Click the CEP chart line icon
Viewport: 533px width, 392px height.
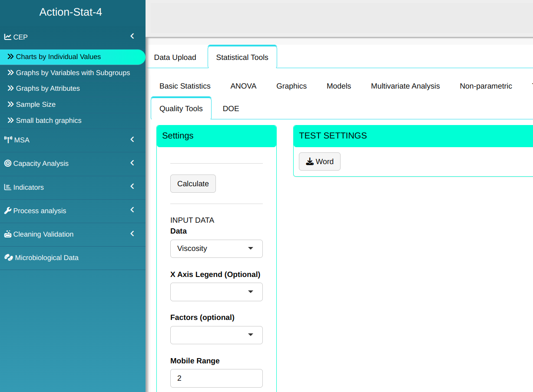8,37
